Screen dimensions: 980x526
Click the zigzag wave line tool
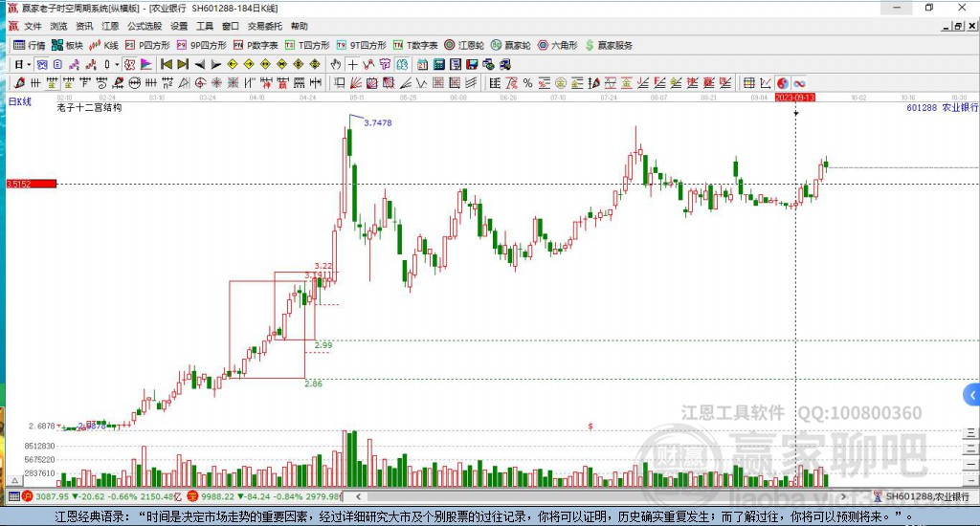[x=422, y=83]
